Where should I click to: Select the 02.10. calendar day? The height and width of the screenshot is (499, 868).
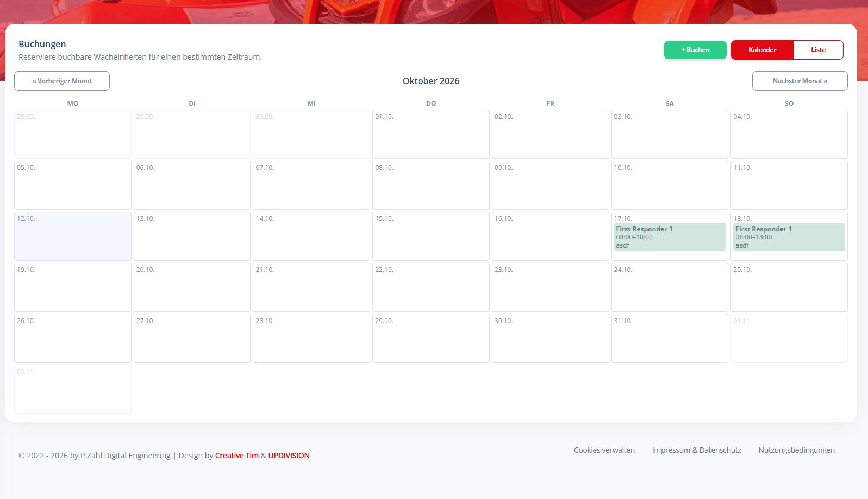tap(551, 134)
